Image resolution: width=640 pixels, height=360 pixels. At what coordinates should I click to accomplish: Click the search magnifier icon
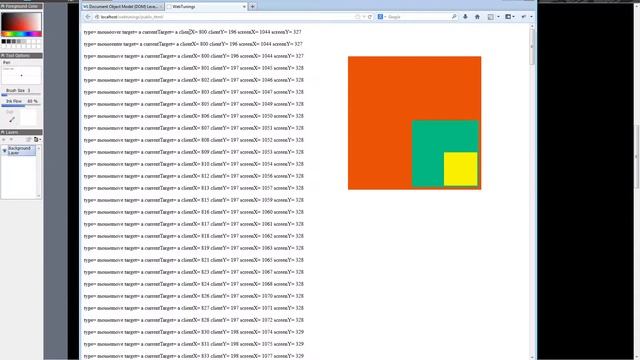[x=454, y=17]
